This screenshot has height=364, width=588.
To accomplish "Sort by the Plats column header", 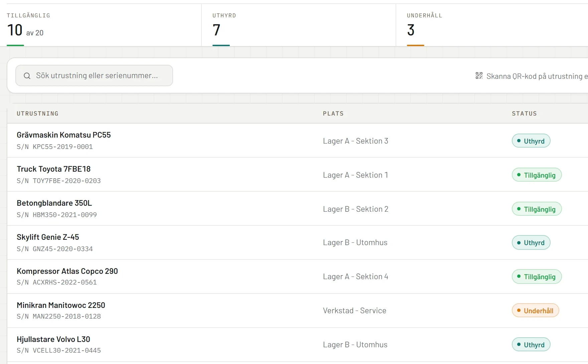I will [333, 114].
